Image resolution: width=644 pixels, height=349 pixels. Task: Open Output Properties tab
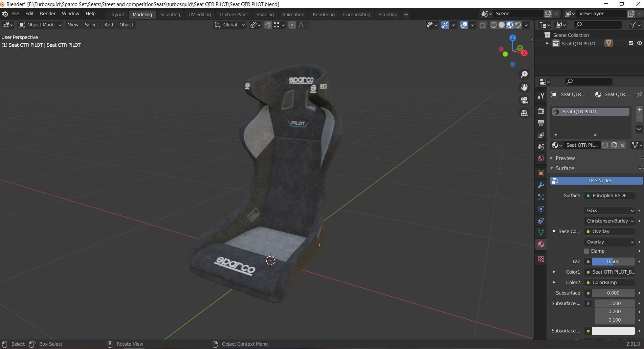tap(541, 123)
